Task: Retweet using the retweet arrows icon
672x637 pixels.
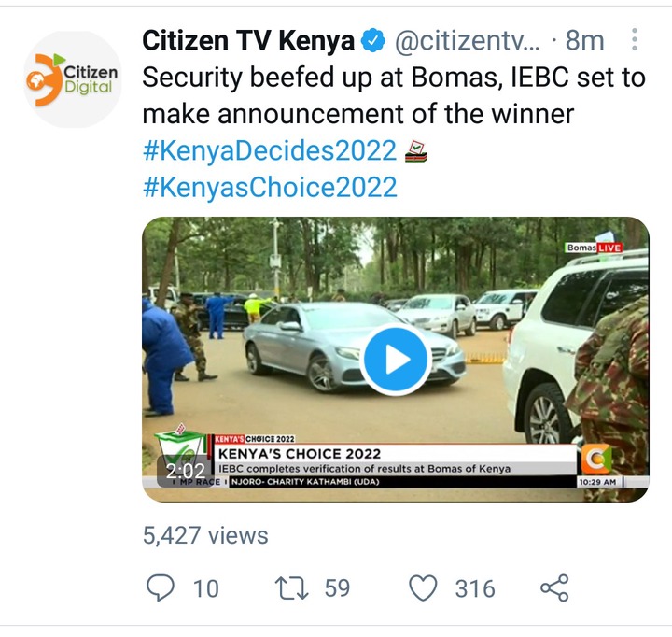Action: (291, 587)
